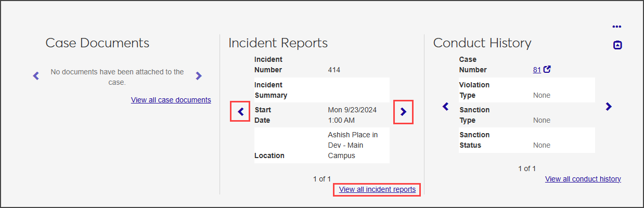
Task: Go to next case document
Action: [198, 76]
